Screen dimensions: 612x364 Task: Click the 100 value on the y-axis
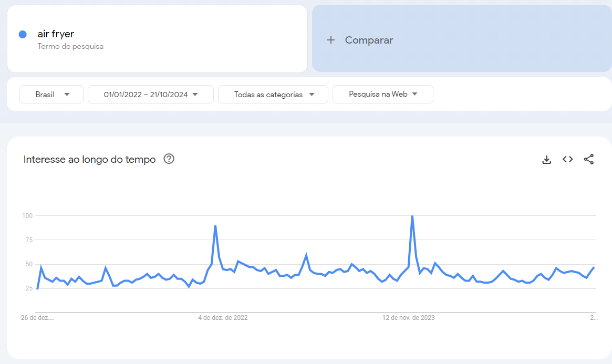tap(27, 216)
